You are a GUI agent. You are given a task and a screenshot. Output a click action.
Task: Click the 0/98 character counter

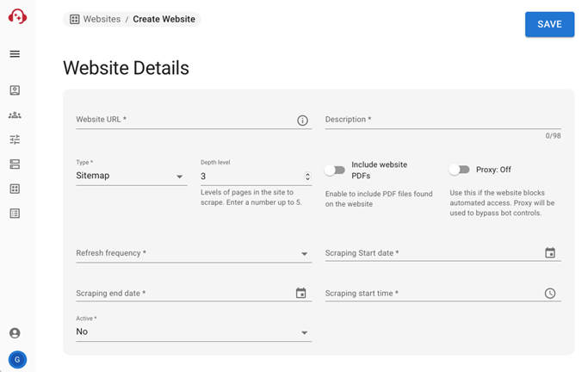[553, 136]
